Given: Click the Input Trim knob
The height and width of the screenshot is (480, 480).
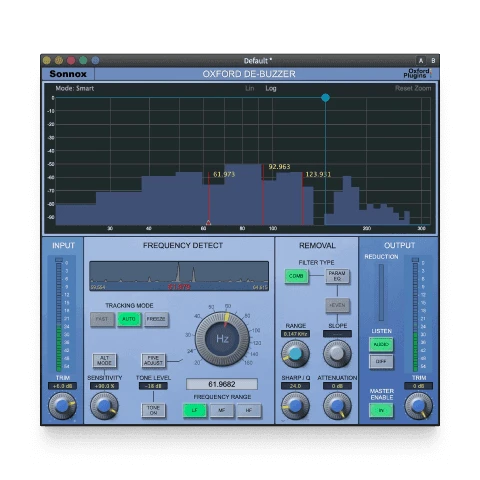Looking at the screenshot, I should tap(62, 406).
